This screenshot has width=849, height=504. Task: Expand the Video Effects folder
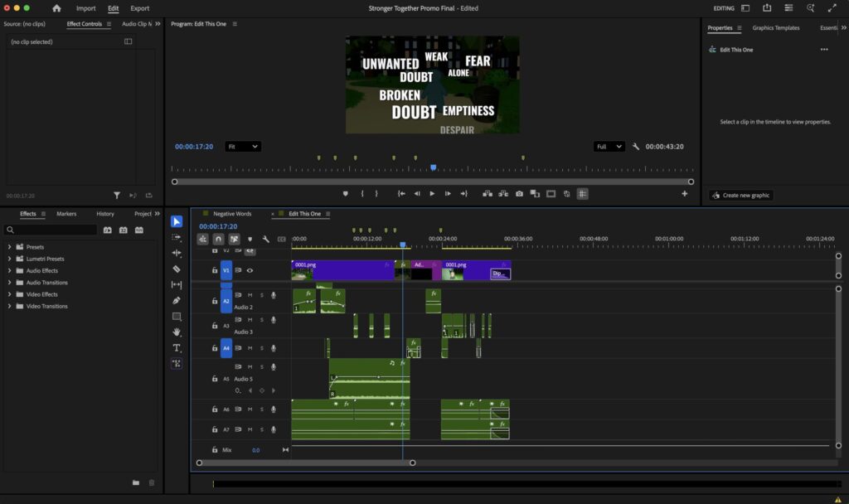pos(10,294)
